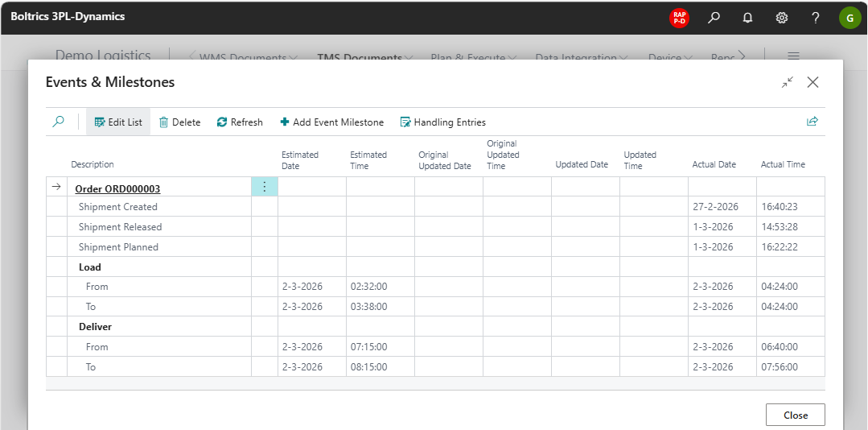The width and height of the screenshot is (868, 430).
Task: Open the global search in the top bar
Action: coord(714,17)
